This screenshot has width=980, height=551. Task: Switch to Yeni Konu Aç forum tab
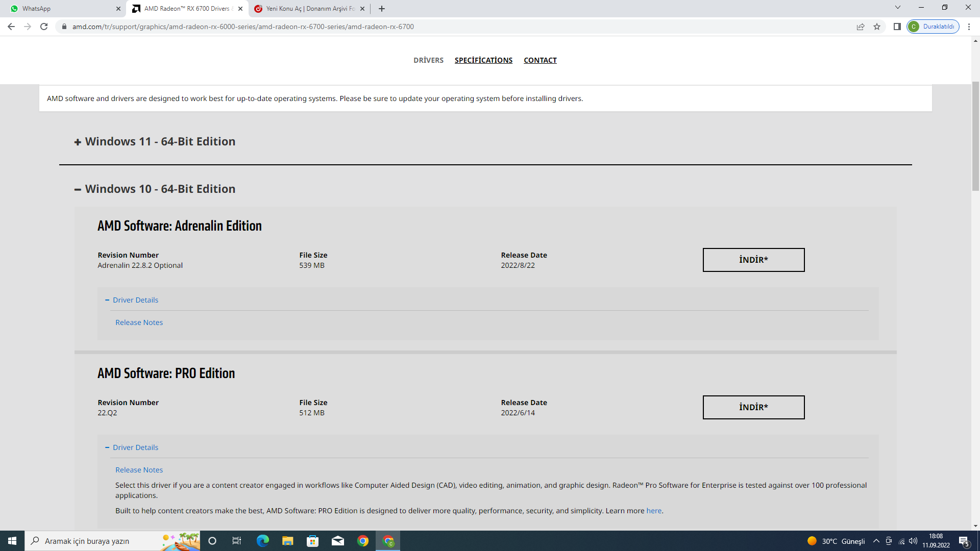tap(310, 9)
